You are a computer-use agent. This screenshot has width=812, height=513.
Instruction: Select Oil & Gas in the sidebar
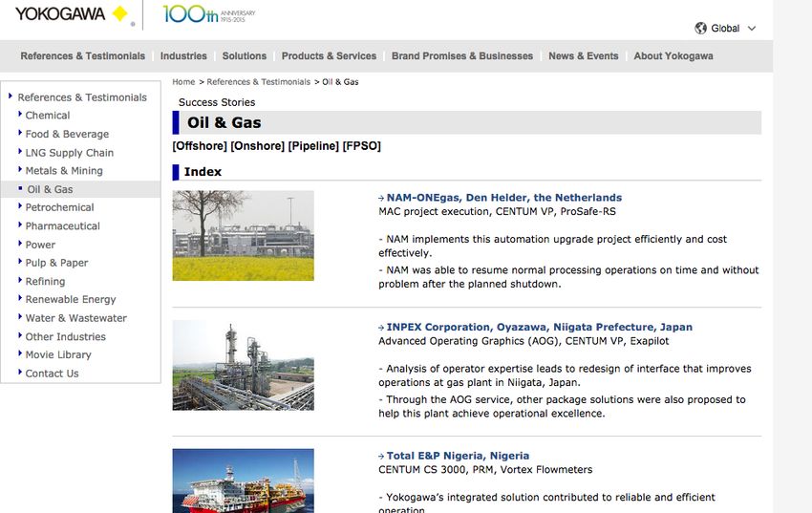click(x=51, y=189)
